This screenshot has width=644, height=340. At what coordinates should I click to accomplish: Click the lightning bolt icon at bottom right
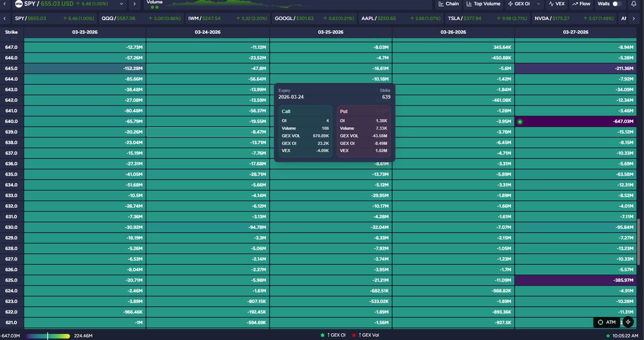pos(628,322)
